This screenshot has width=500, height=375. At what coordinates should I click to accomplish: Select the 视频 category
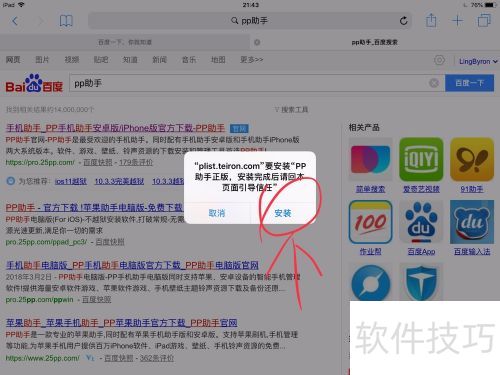coord(72,60)
